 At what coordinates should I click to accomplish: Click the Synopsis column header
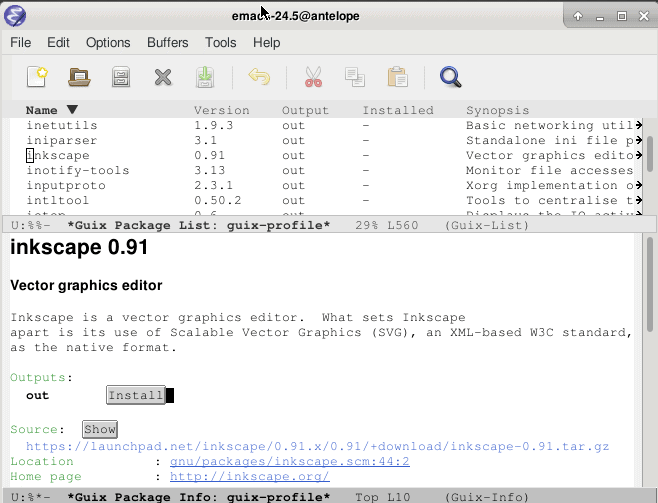pyautogui.click(x=498, y=110)
